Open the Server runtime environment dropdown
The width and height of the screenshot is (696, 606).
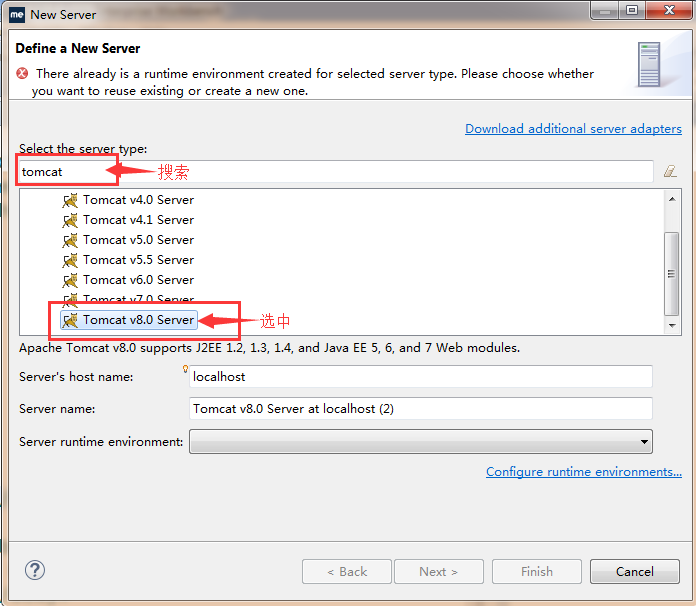pyautogui.click(x=421, y=441)
